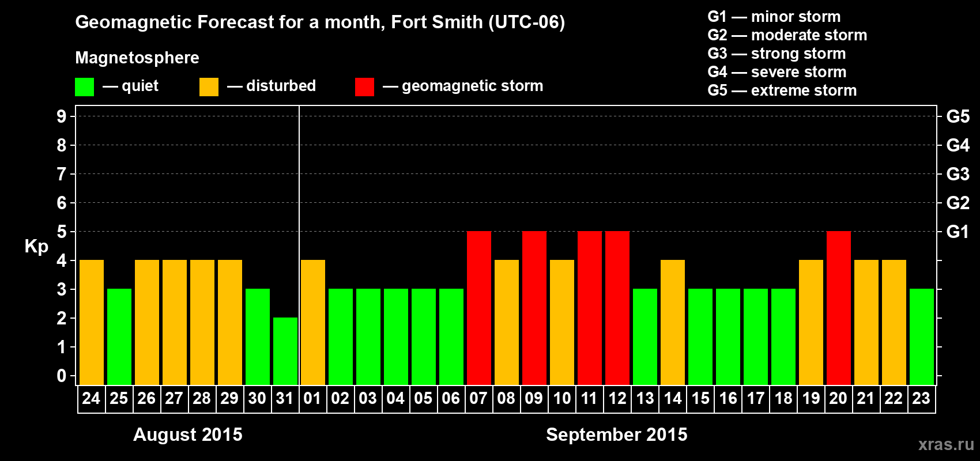This screenshot has height=461, width=980.
Task: Click the Kp axis value 5
Action: tap(62, 232)
